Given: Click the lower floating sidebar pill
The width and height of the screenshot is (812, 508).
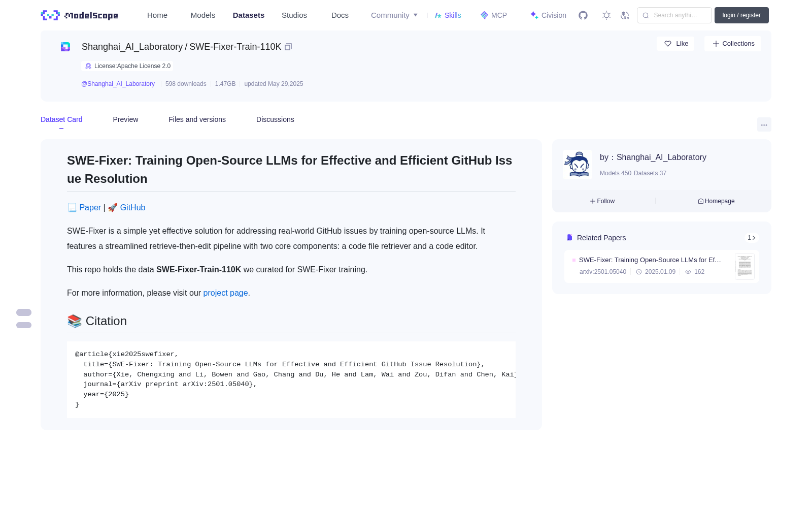Looking at the screenshot, I should coord(24,325).
